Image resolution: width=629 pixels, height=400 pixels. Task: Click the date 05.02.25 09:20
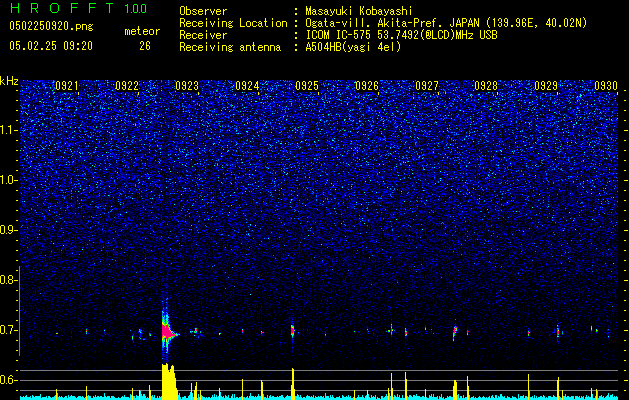pos(51,46)
